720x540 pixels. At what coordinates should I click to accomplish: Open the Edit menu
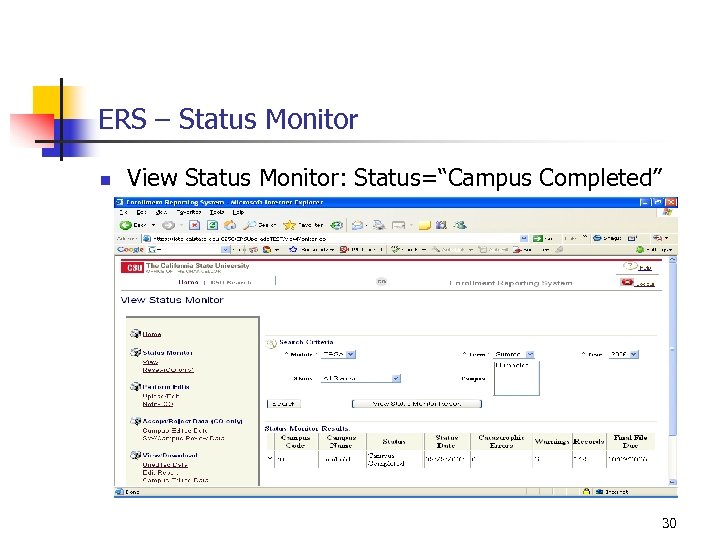tap(141, 212)
